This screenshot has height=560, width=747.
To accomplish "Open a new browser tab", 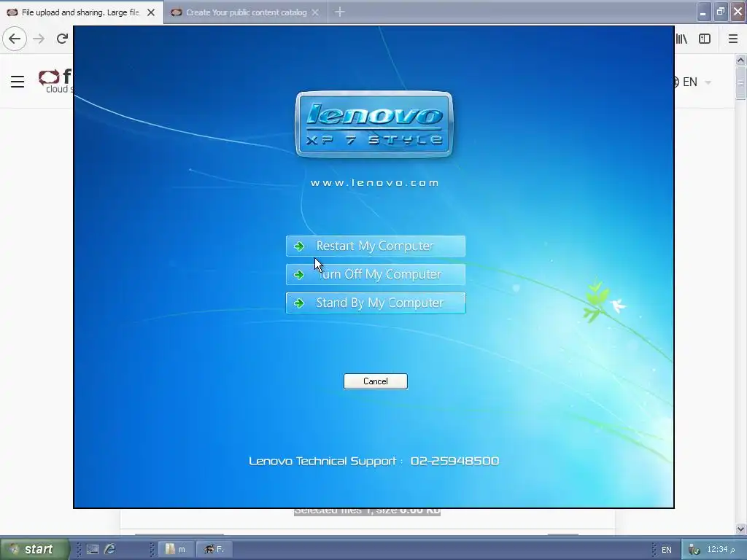I will coord(340,12).
